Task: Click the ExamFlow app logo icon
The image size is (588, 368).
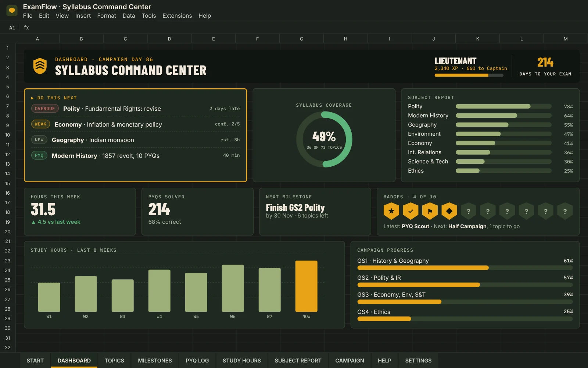Action: [x=12, y=11]
